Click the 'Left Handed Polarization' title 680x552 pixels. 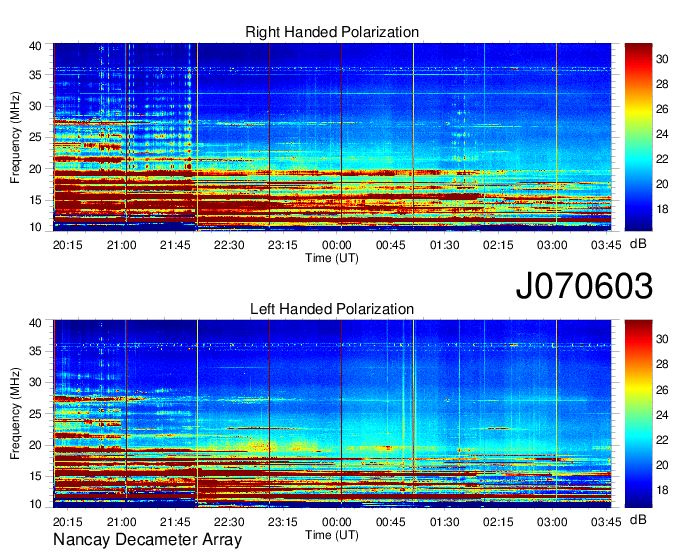pos(332,309)
